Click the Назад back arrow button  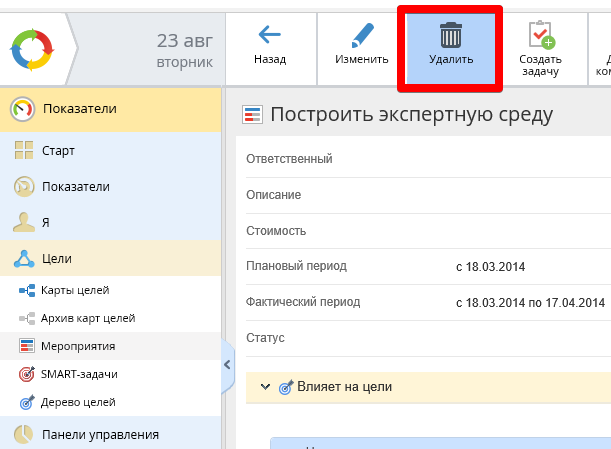click(269, 46)
